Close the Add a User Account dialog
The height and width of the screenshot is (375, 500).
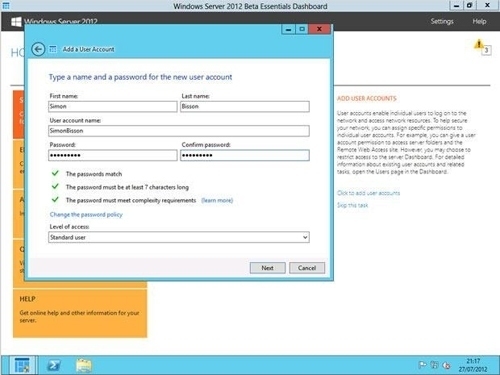point(319,29)
